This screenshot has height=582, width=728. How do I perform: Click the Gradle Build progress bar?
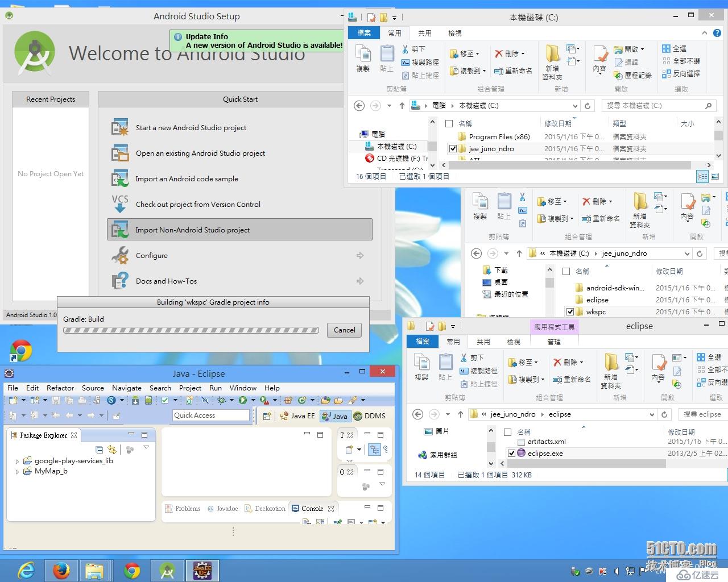191,330
